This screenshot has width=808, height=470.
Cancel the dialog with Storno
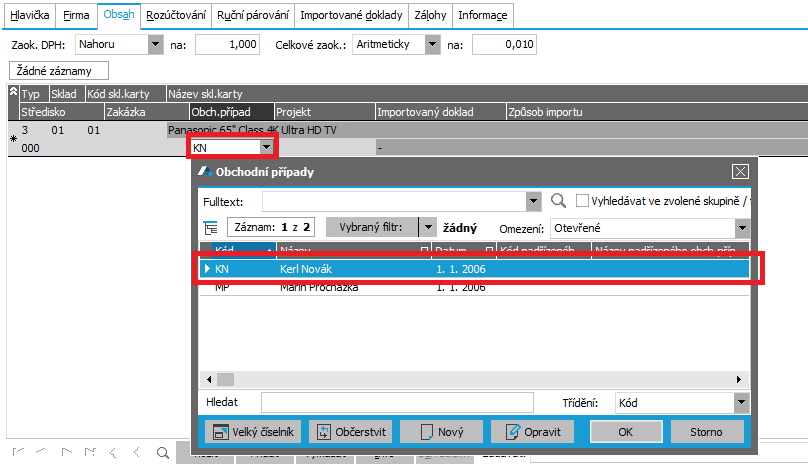[x=706, y=432]
